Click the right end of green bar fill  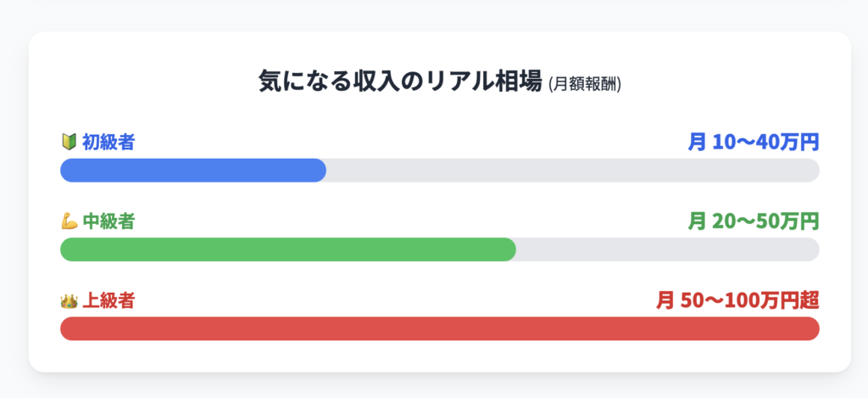point(509,249)
